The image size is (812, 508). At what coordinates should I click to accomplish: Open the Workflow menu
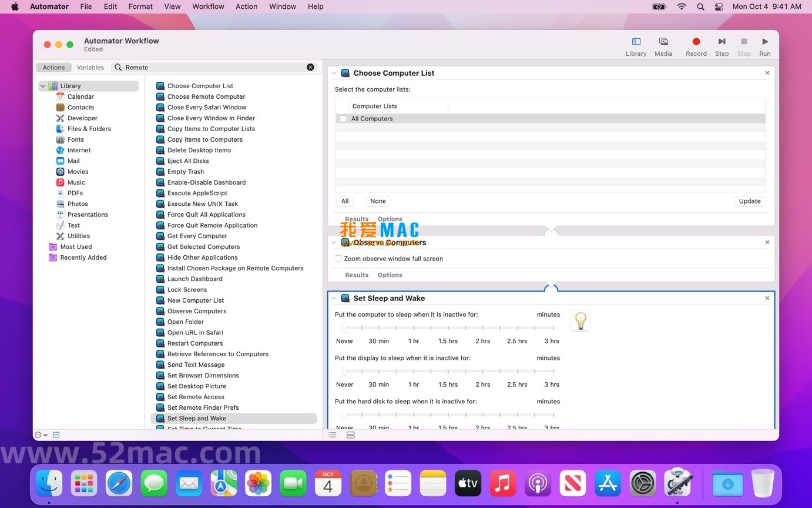click(208, 6)
